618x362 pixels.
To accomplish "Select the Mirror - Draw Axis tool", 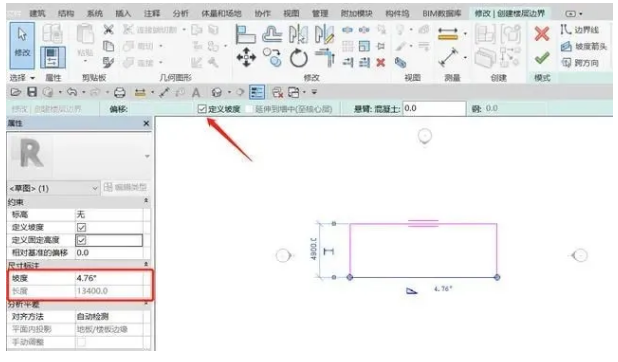I will pyautogui.click(x=324, y=34).
